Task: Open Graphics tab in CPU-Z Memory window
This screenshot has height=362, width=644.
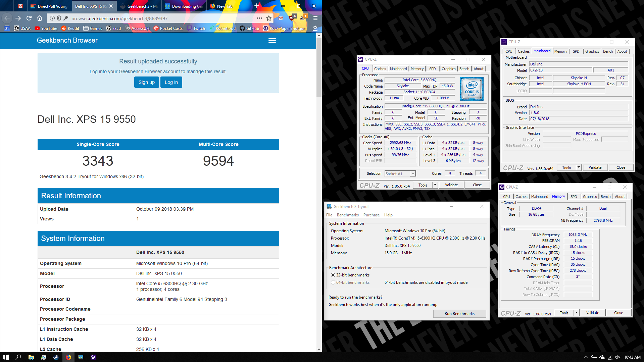Action: 590,197
